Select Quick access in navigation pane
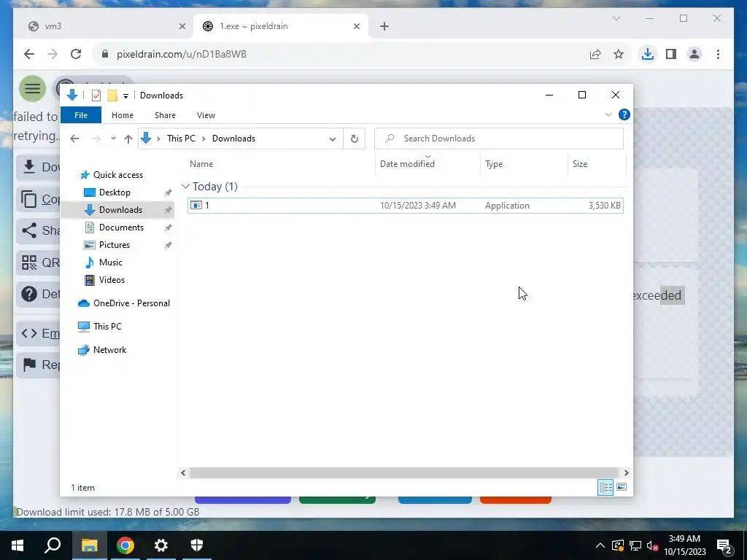Viewport: 747px width, 560px height. tap(118, 175)
